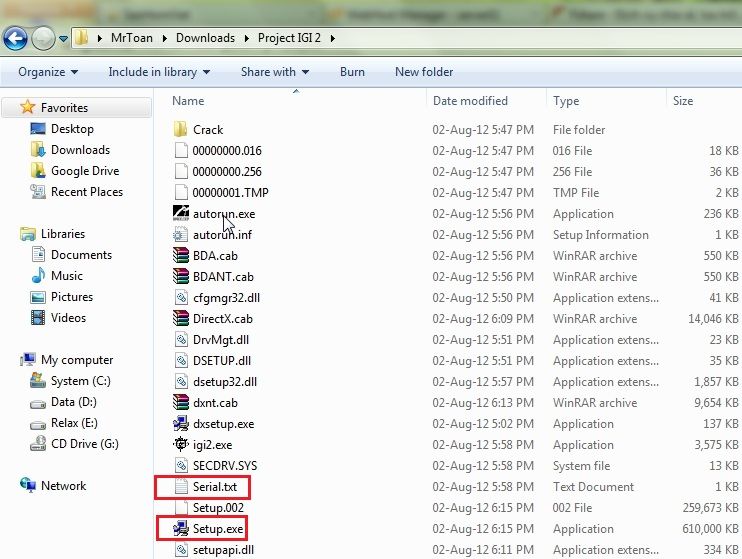Click the Setup.exe installer icon
The height and width of the screenshot is (559, 742).
(x=181, y=528)
